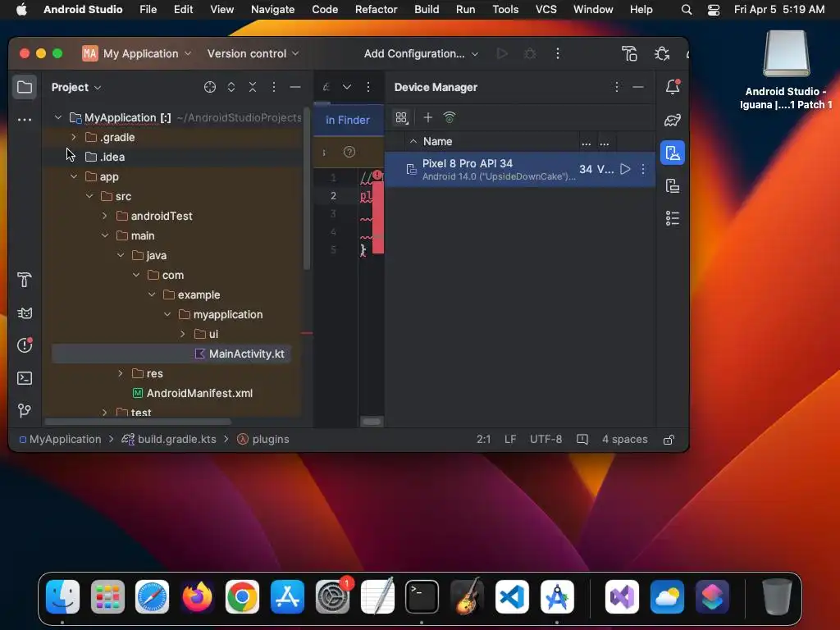Screen dimensions: 840x630
Task: Open the Refactor menu
Action: point(376,9)
